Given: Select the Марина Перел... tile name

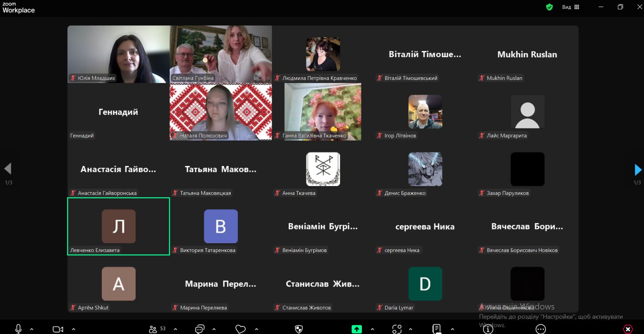Looking at the screenshot, I should [x=221, y=284].
